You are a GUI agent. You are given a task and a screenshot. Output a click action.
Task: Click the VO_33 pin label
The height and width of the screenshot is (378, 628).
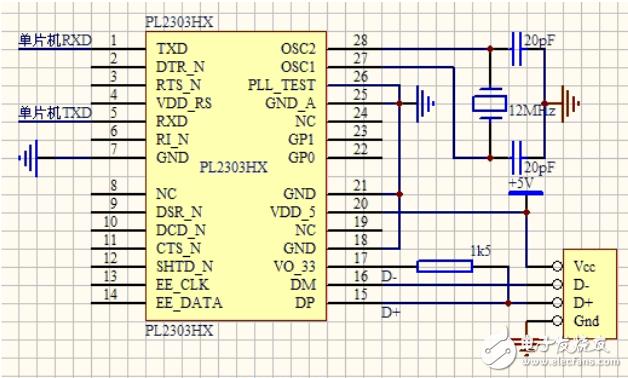[294, 267]
